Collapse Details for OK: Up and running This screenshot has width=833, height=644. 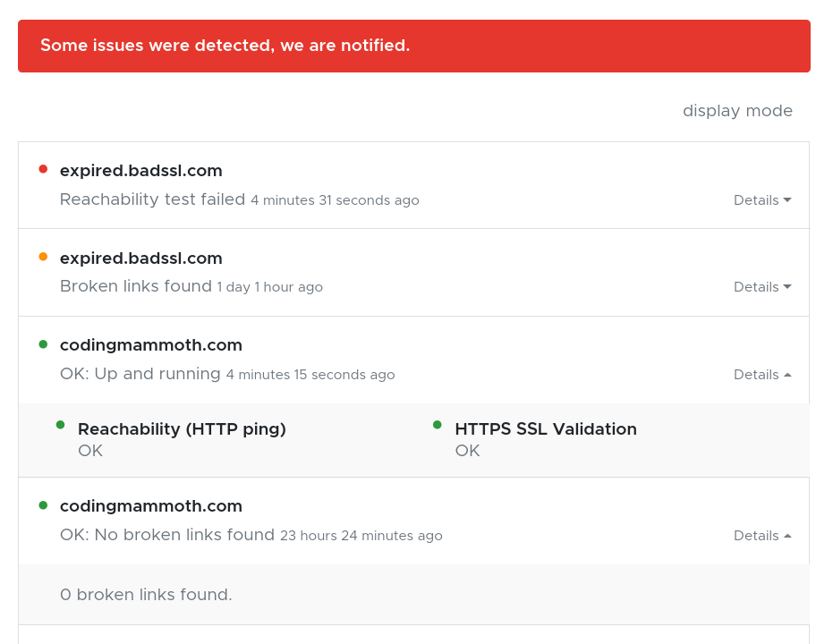[x=762, y=375]
